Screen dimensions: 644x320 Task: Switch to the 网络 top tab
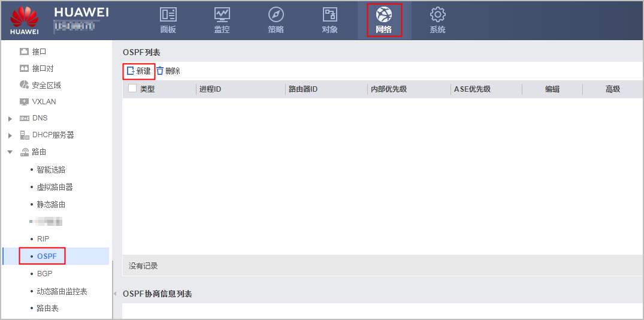click(x=384, y=20)
